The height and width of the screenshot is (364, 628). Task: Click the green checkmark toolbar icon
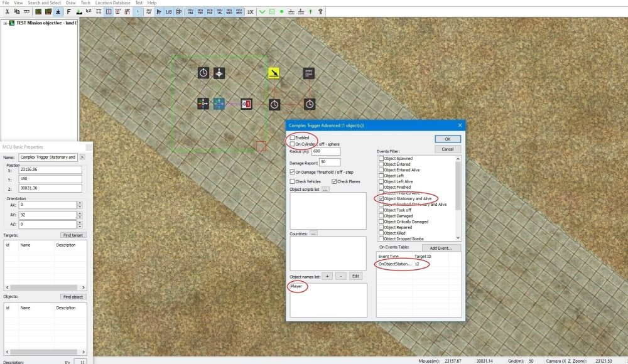pyautogui.click(x=263, y=12)
